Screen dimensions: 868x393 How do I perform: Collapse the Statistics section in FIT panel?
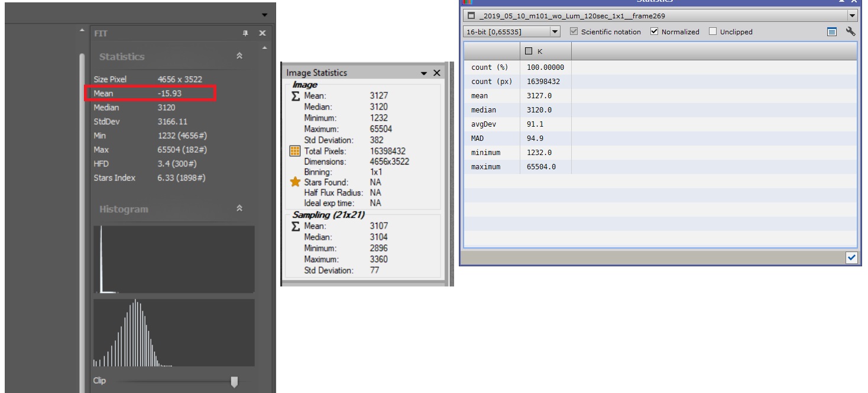[x=239, y=56]
